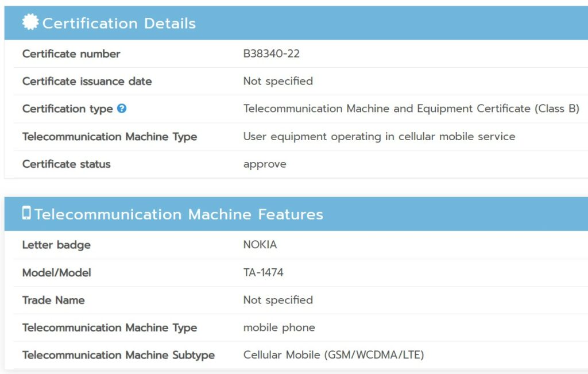Select User equipment operating in cellular value
588x374 pixels.
point(379,136)
